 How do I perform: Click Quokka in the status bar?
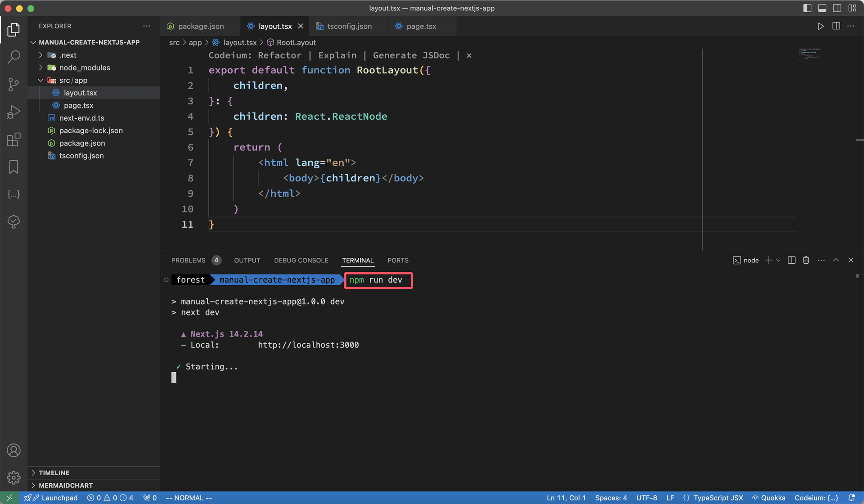pyautogui.click(x=769, y=498)
